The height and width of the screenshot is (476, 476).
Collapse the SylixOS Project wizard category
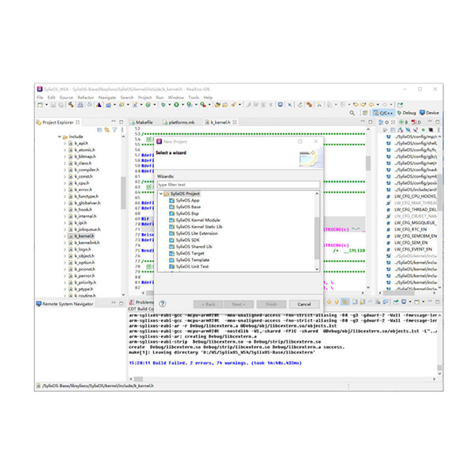tap(160, 194)
